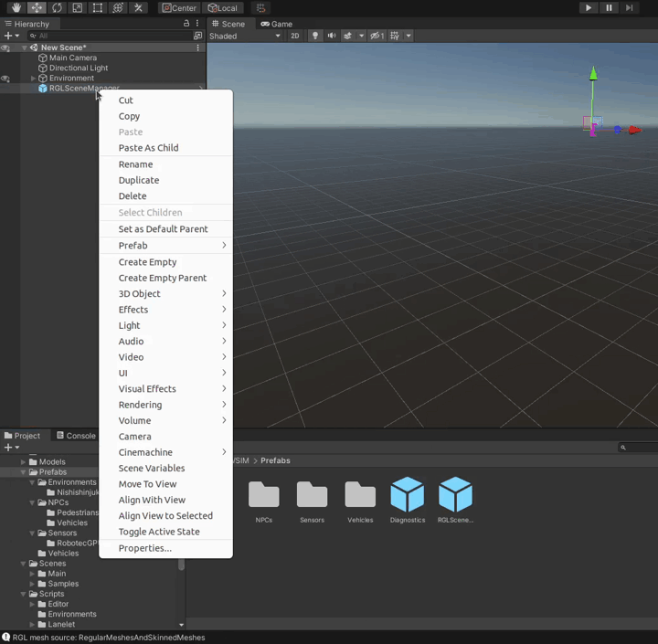Open the Shaded draw mode dropdown

click(245, 36)
